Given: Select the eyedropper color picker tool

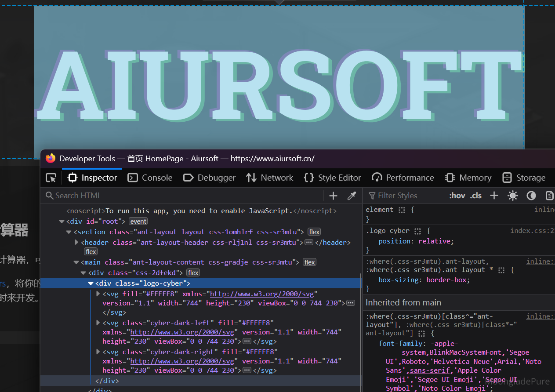Looking at the screenshot, I should point(352,196).
